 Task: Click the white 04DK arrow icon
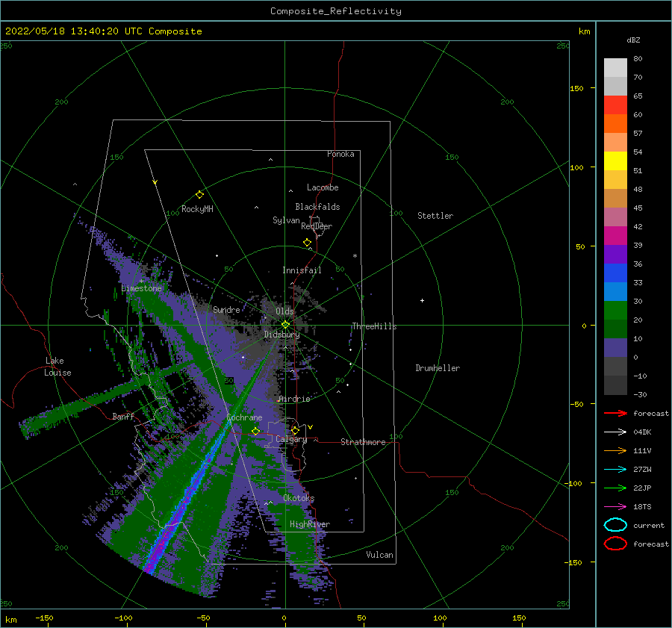pos(615,432)
